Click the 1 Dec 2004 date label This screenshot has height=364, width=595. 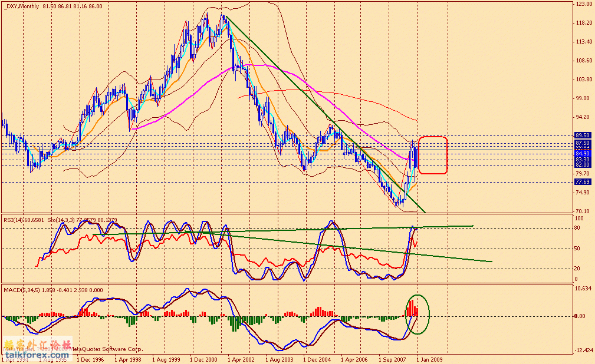pos(317,359)
